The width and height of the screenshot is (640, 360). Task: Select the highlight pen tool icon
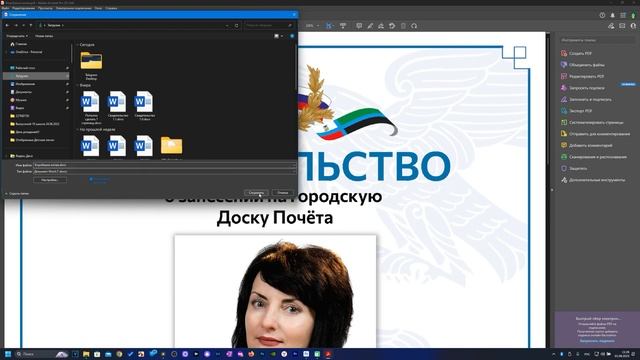370,26
